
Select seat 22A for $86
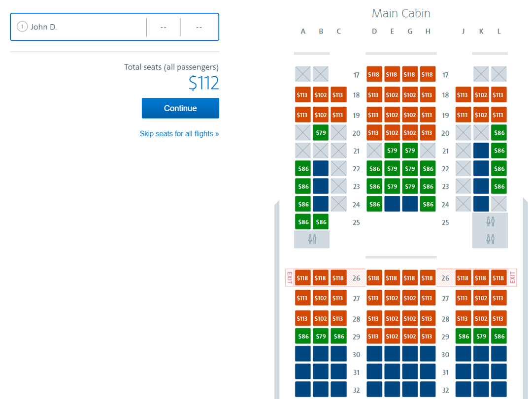(302, 168)
